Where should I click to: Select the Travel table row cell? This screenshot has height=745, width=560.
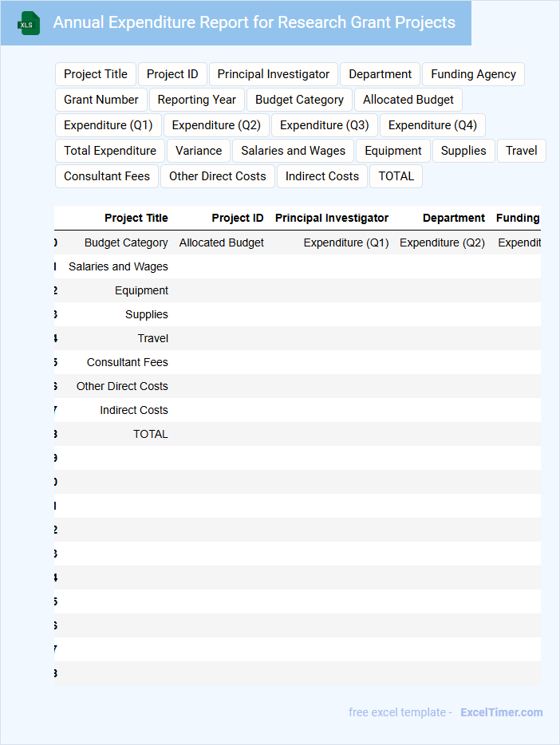pos(152,338)
